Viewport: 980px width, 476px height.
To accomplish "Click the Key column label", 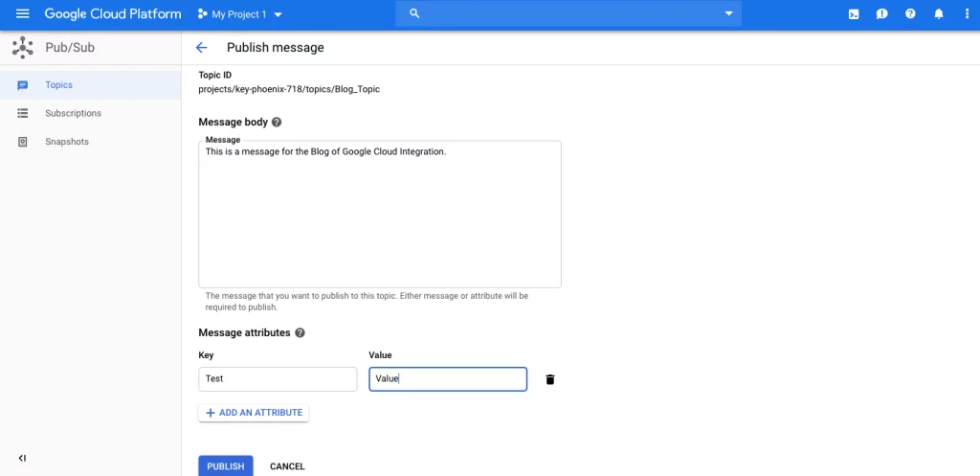I will coord(206,355).
